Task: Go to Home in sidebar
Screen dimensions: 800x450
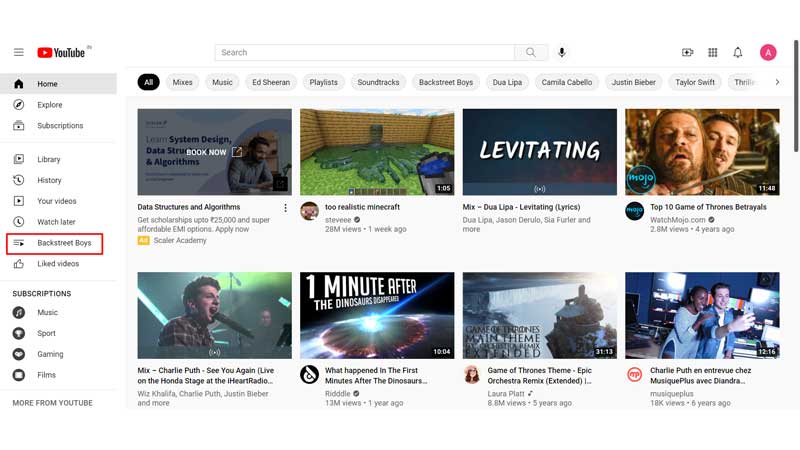Action: 58,84
